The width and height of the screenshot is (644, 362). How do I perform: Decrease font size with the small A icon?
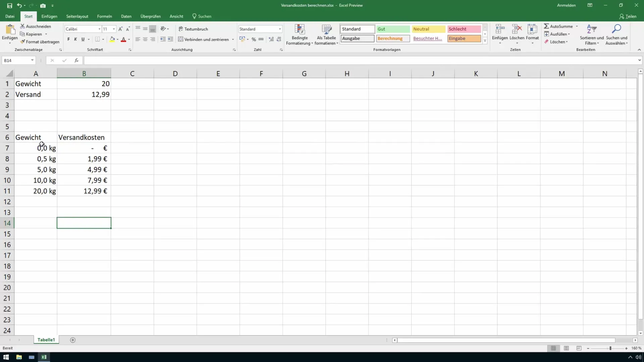coord(128,29)
